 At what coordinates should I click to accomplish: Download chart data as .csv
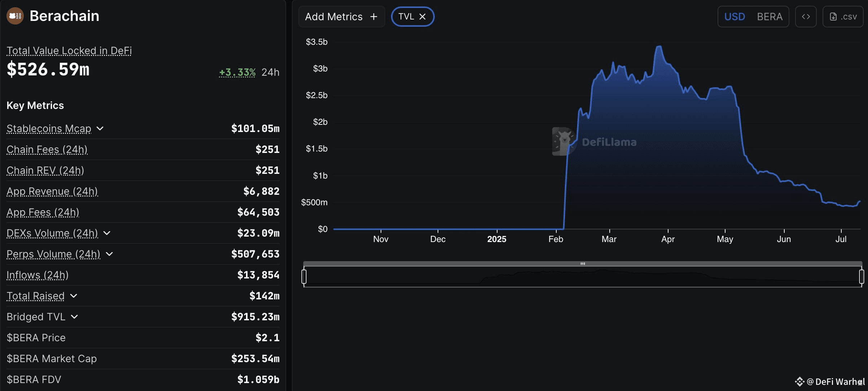843,17
